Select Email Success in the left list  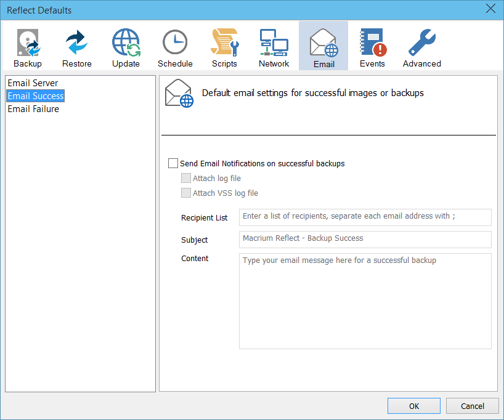[x=36, y=95]
